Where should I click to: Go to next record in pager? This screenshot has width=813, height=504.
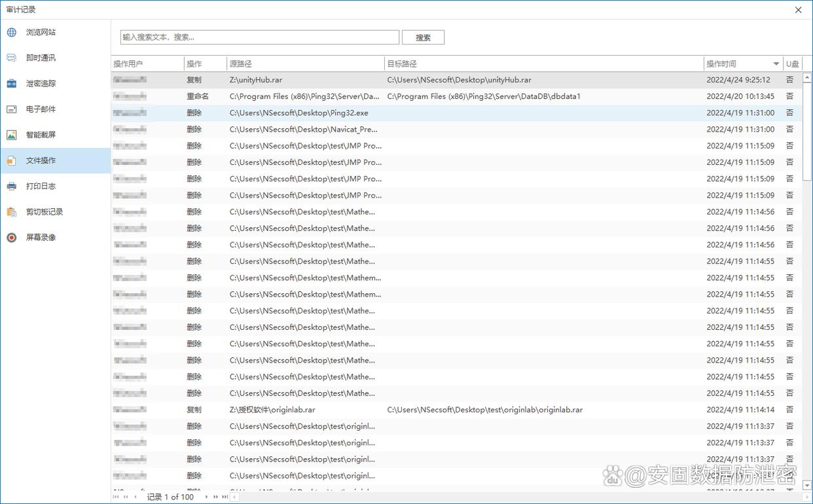pyautogui.click(x=207, y=497)
